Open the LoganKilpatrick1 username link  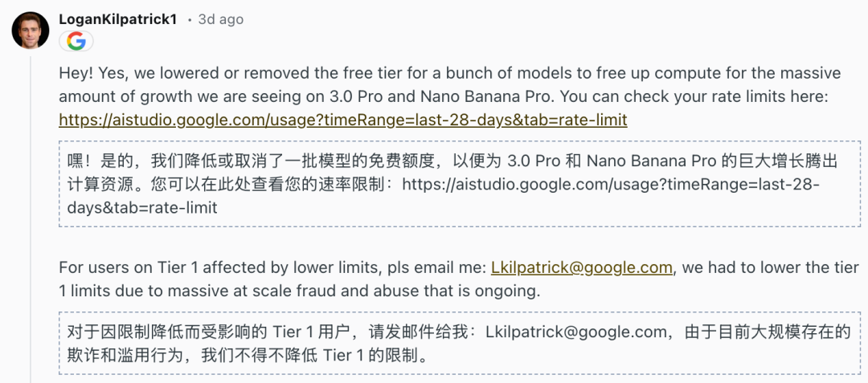[118, 18]
